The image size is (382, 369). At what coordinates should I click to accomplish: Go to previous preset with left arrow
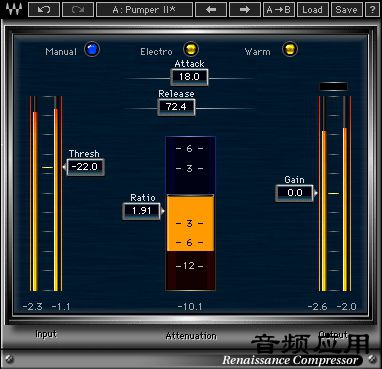pos(211,10)
